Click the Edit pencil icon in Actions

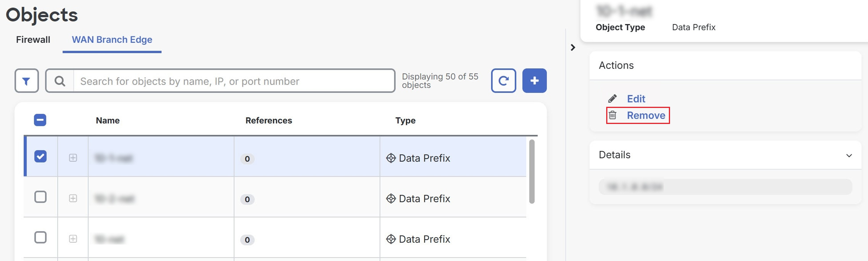pyautogui.click(x=613, y=99)
